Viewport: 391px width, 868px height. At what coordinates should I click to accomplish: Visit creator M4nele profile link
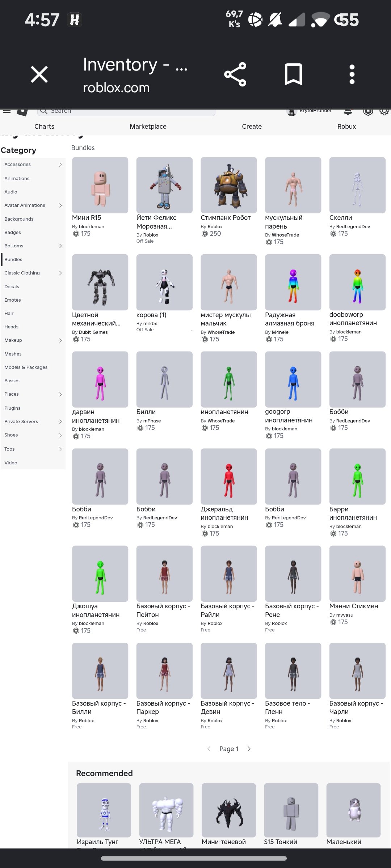click(280, 332)
